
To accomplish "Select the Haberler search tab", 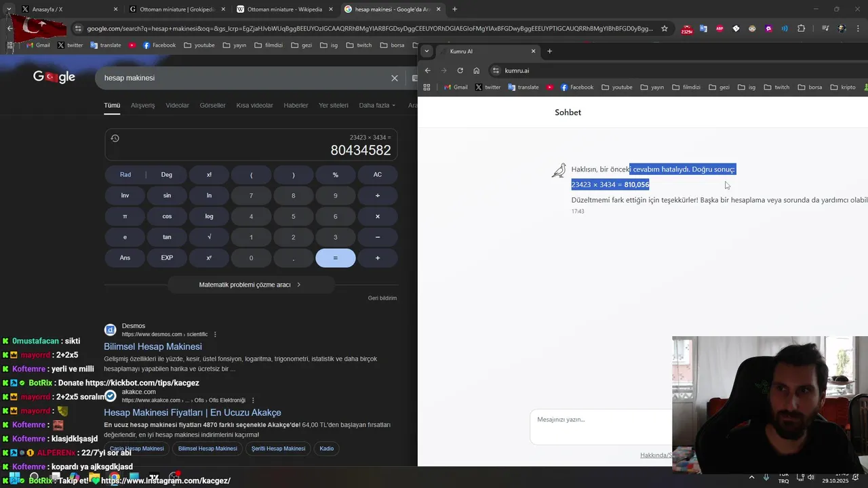I will click(296, 105).
